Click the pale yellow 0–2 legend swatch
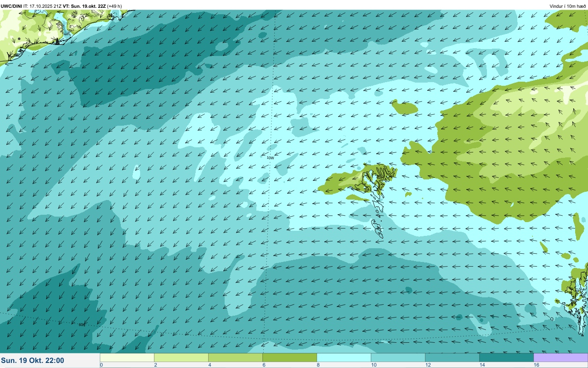Viewport: 588px width, 368px height. 127,357
